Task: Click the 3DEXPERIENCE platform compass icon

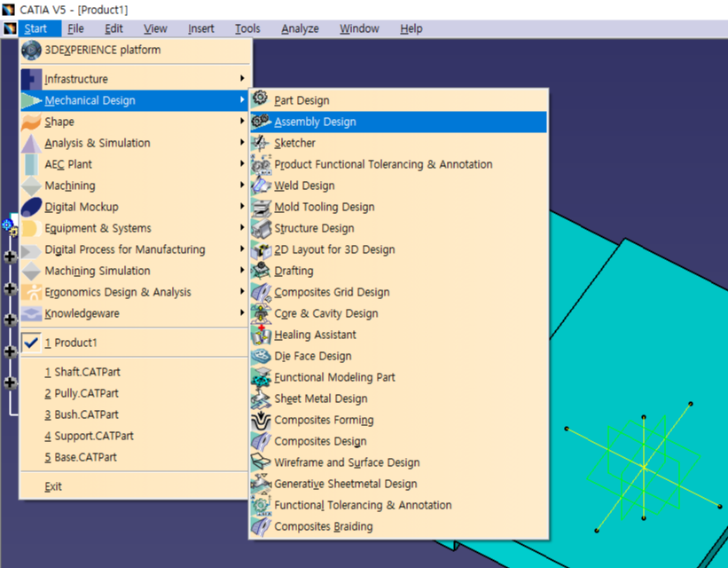Action: pos(31,51)
